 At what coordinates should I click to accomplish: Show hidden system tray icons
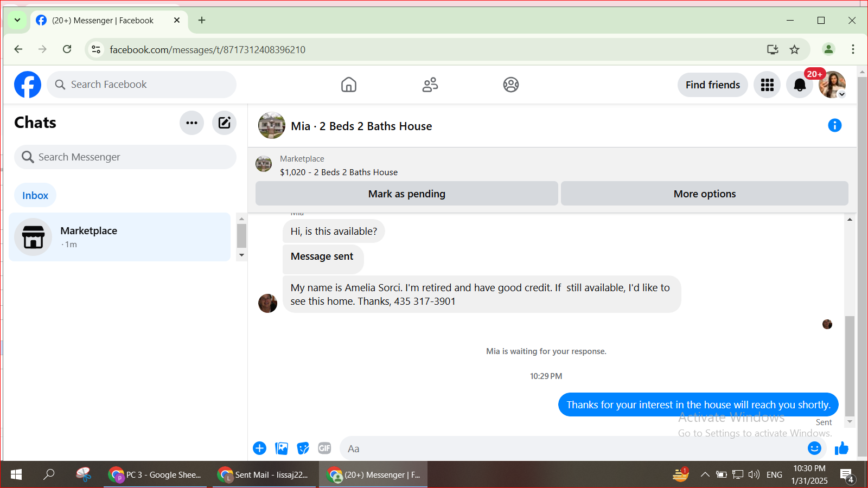[705, 474]
